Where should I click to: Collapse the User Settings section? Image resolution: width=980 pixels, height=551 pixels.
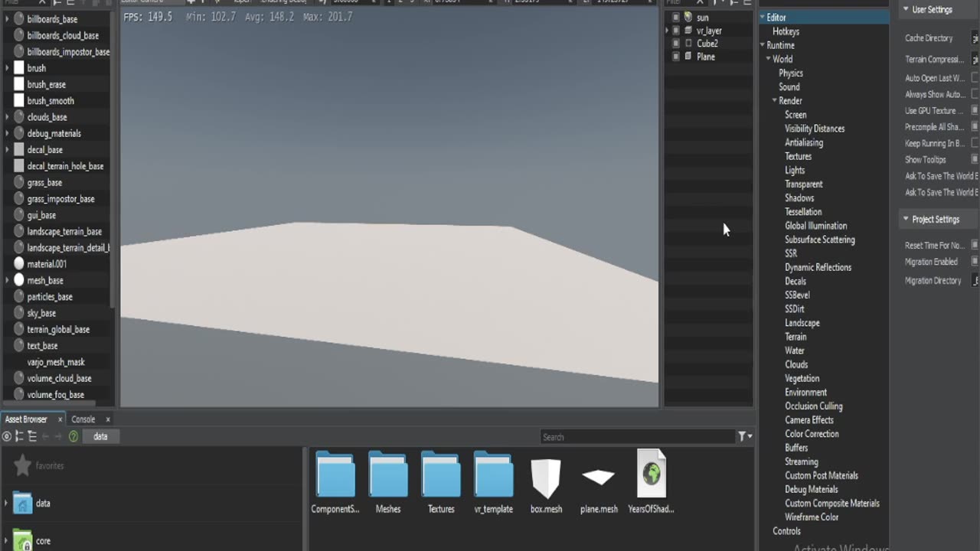click(x=904, y=9)
